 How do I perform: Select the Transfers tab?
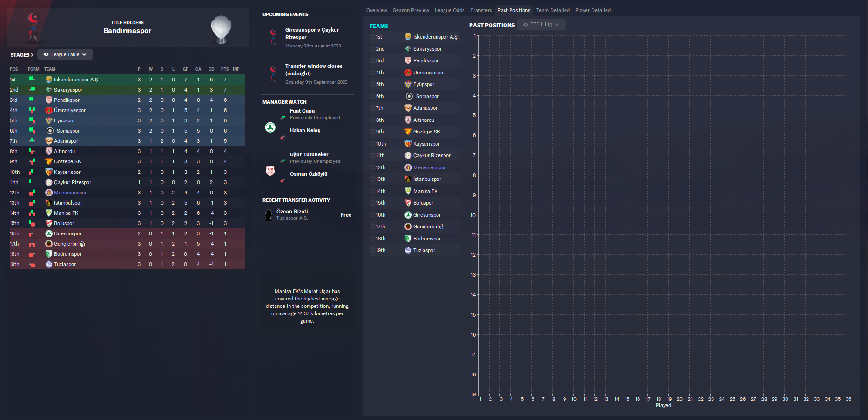481,10
